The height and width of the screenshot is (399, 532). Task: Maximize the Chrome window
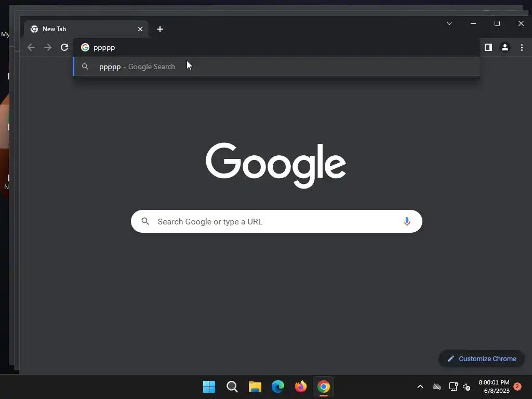click(x=497, y=23)
